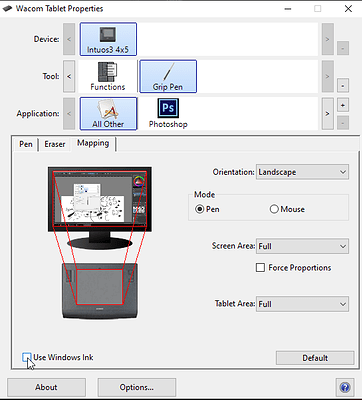
Task: Select the Functions tool icon
Action: (x=107, y=76)
